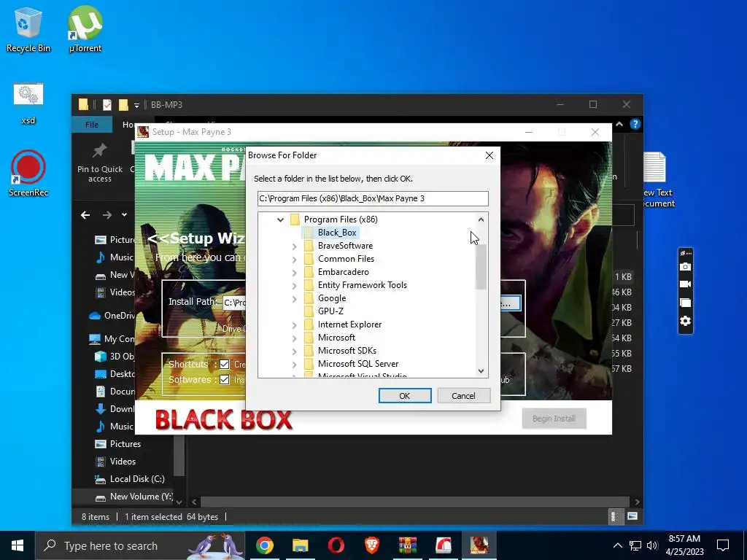Start ScreenRec video recording icon
Viewport: 747px width, 560px height.
tap(685, 284)
